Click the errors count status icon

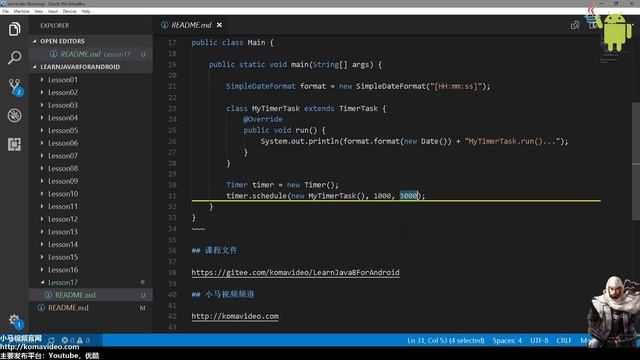(x=67, y=340)
